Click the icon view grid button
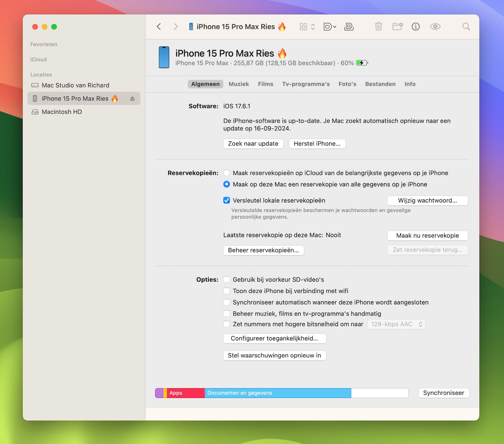 click(303, 27)
